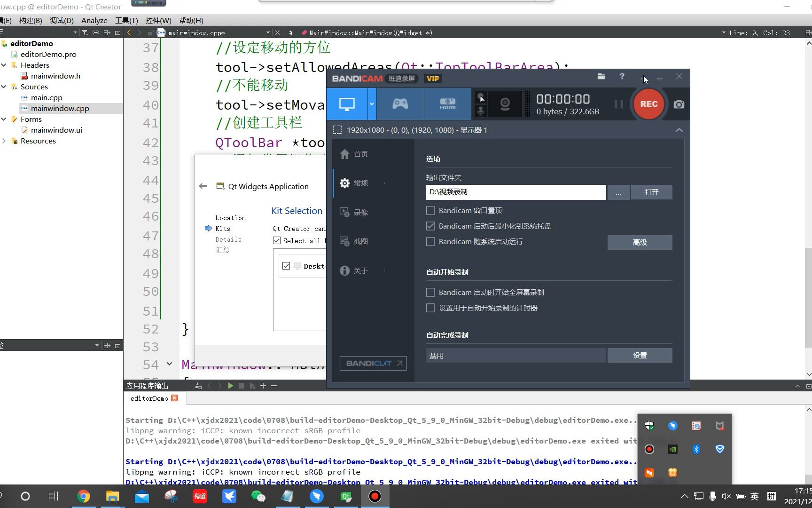Viewport: 812px width, 508px height.
Task: Click the 打开 open folder button
Action: click(x=651, y=192)
